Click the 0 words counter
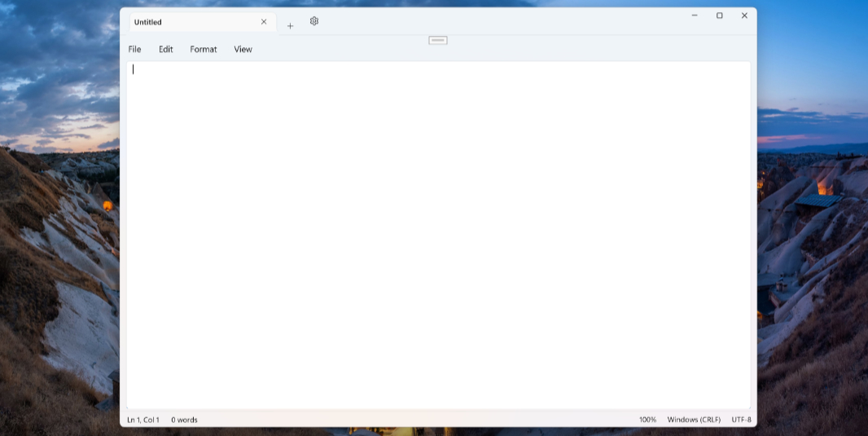The width and height of the screenshot is (868, 436). pyautogui.click(x=184, y=420)
